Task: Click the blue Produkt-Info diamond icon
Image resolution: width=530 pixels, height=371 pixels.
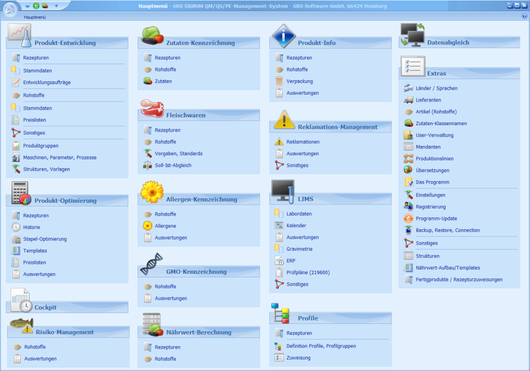Action: (x=284, y=35)
